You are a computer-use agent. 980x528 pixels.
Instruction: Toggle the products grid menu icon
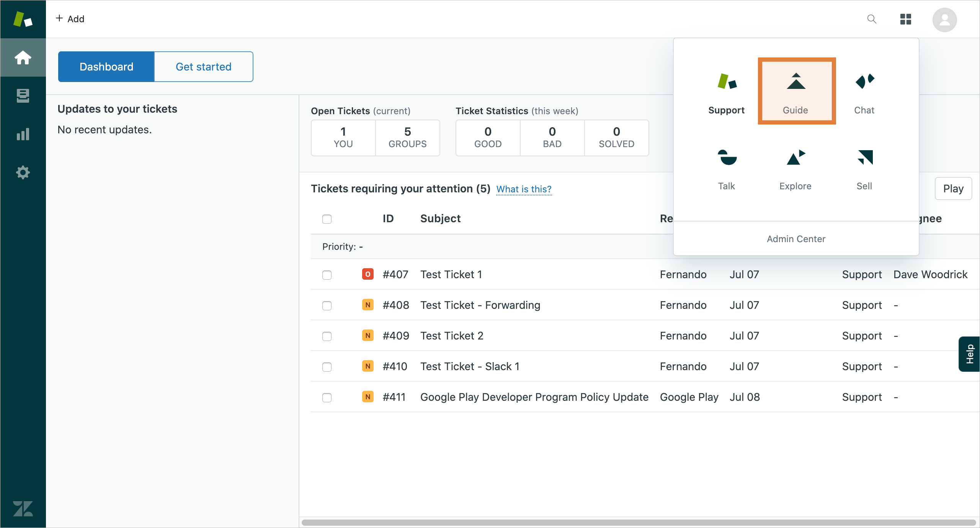tap(906, 19)
